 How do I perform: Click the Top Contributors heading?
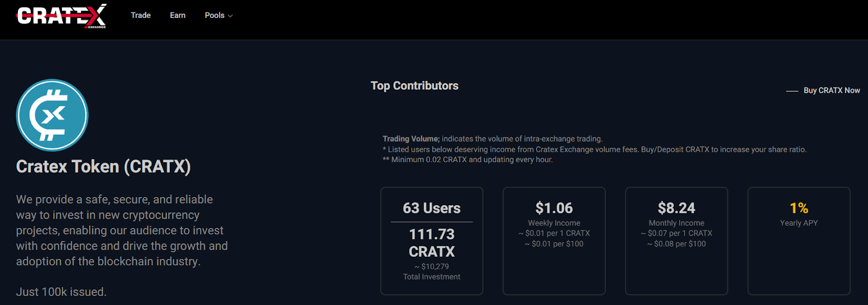point(414,86)
